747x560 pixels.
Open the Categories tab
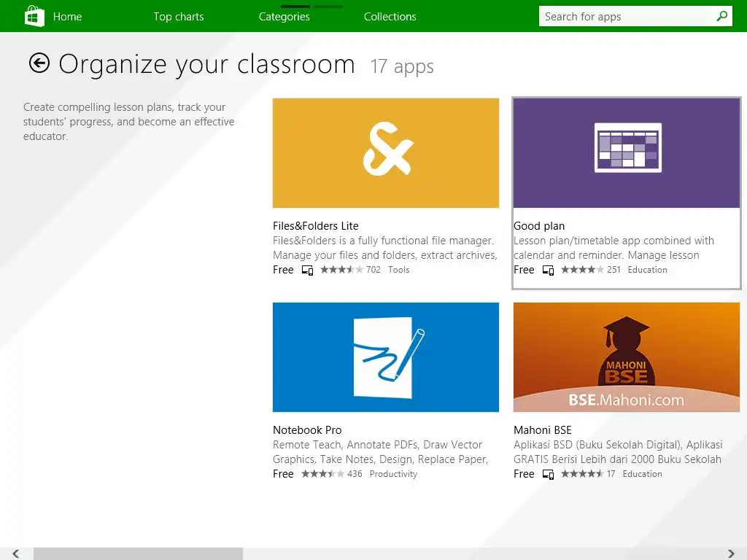[284, 17]
